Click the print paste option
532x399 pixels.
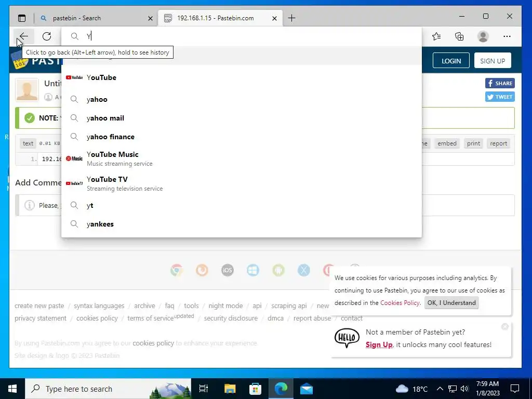tap(473, 143)
